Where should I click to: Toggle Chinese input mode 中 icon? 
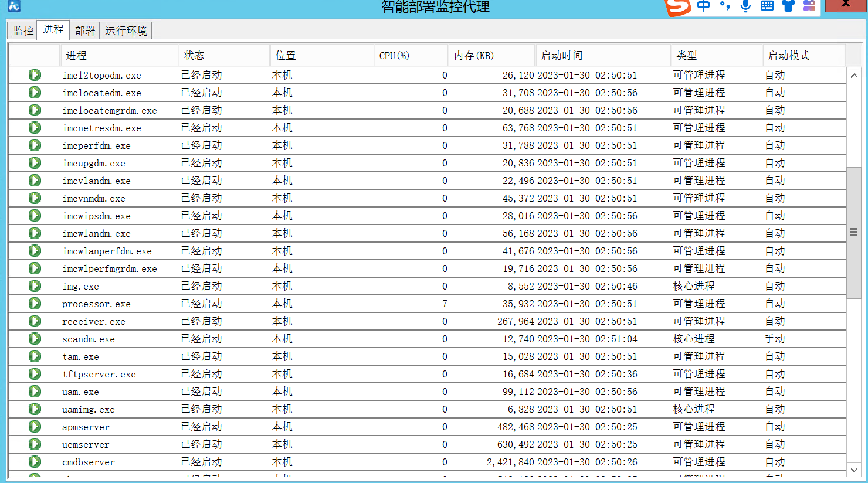pyautogui.click(x=704, y=6)
